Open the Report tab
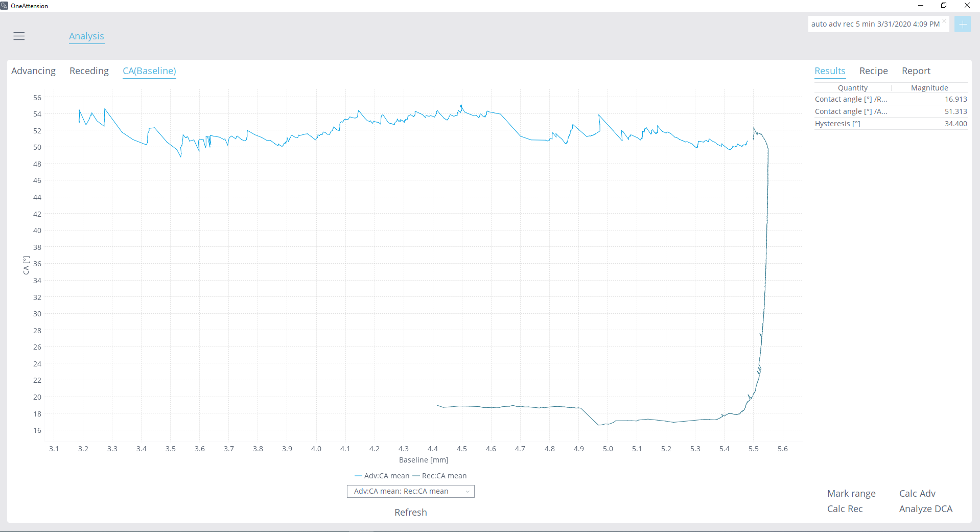The width and height of the screenshot is (980, 532). (916, 71)
